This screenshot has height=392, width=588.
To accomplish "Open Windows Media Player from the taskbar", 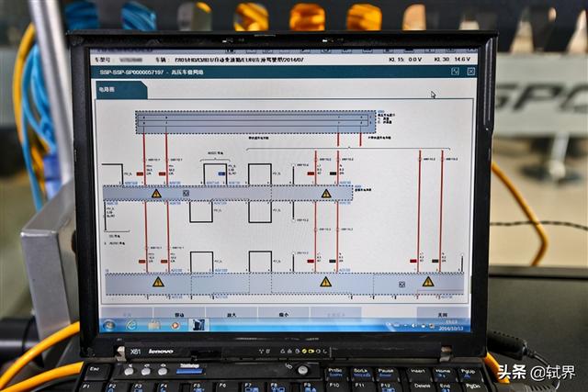I will [175, 325].
